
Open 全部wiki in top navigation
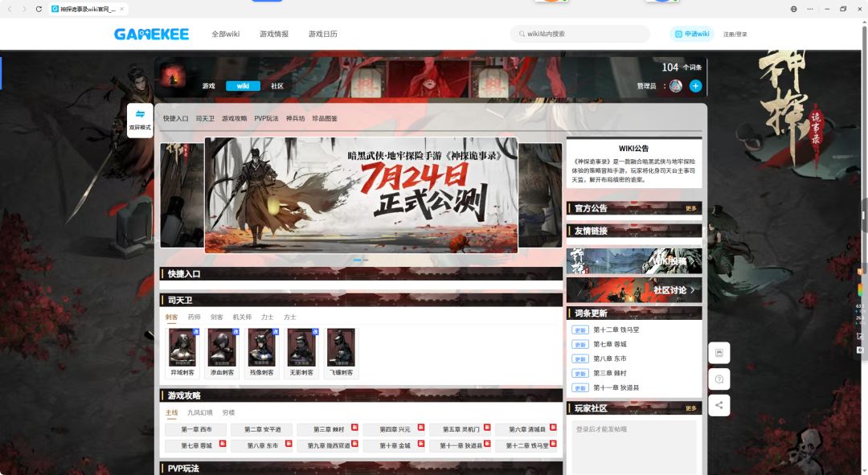[225, 34]
